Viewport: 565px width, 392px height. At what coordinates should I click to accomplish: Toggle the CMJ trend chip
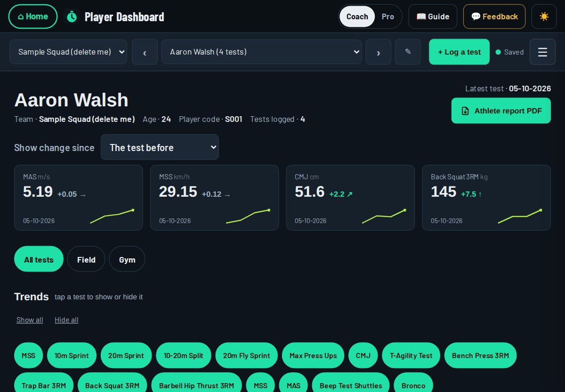pyautogui.click(x=363, y=355)
